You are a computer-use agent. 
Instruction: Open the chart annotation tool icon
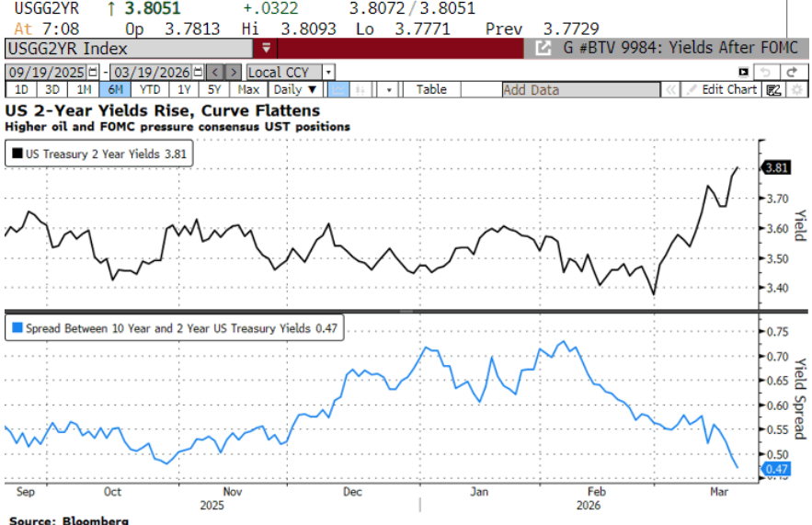pyautogui.click(x=773, y=89)
